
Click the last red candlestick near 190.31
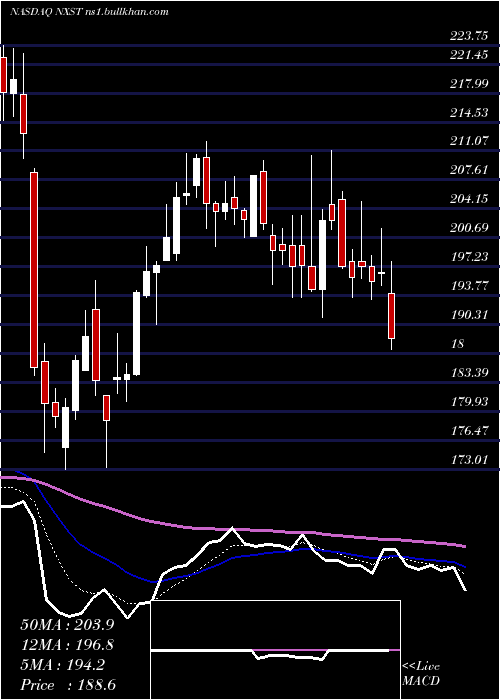point(392,316)
